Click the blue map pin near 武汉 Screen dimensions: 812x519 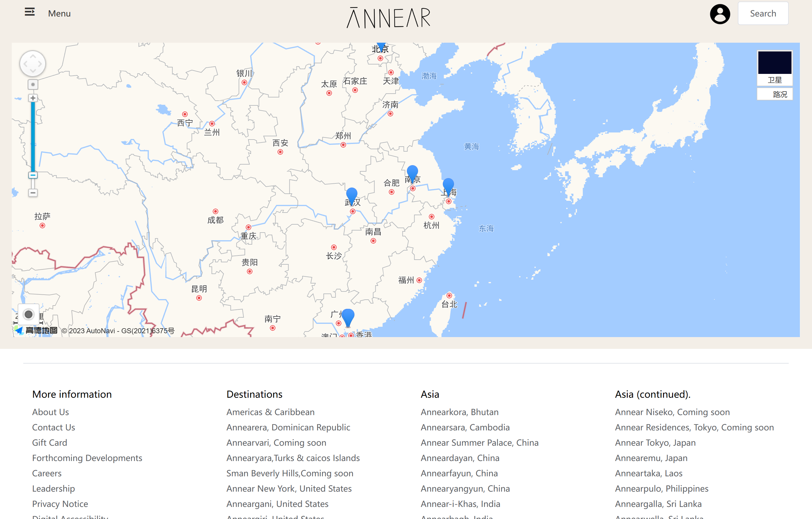point(352,196)
